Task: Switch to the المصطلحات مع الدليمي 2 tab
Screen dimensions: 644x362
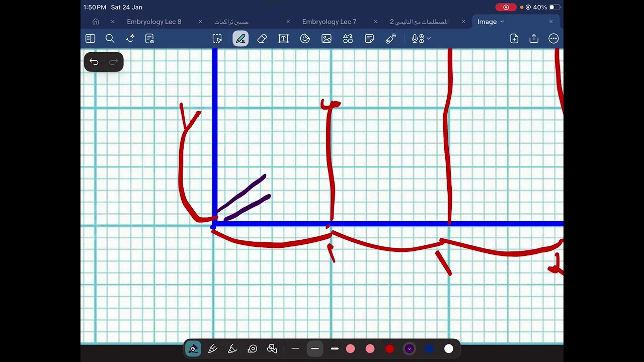Action: click(x=419, y=22)
